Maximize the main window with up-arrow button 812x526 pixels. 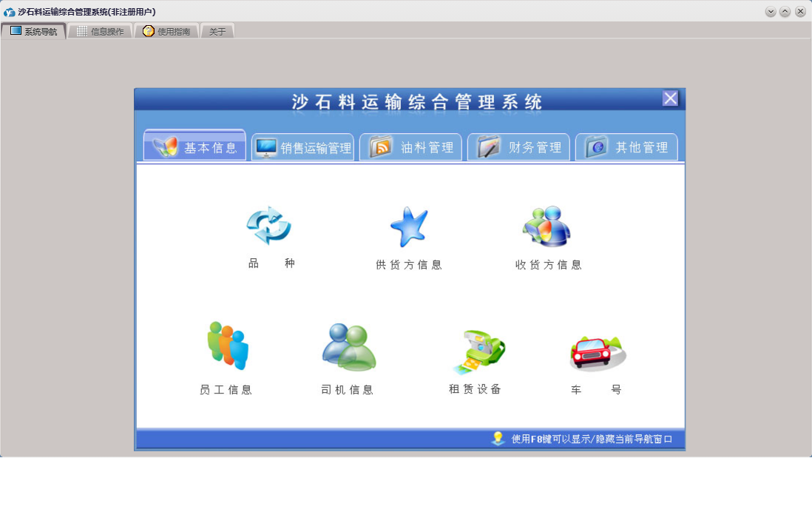tap(785, 12)
